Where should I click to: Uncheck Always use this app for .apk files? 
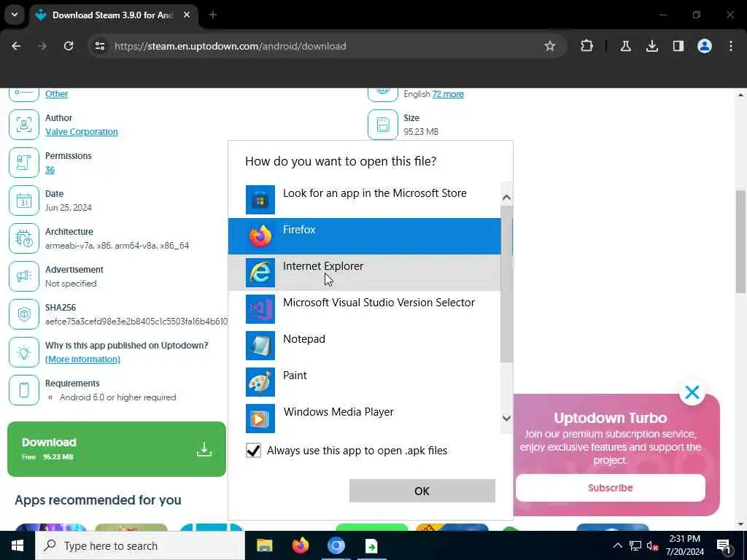click(253, 450)
